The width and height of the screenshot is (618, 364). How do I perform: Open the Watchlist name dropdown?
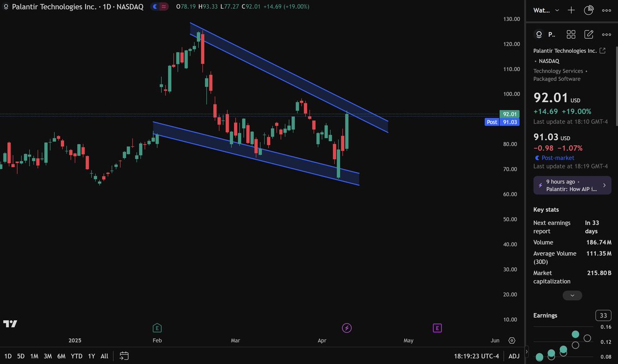tap(546, 10)
